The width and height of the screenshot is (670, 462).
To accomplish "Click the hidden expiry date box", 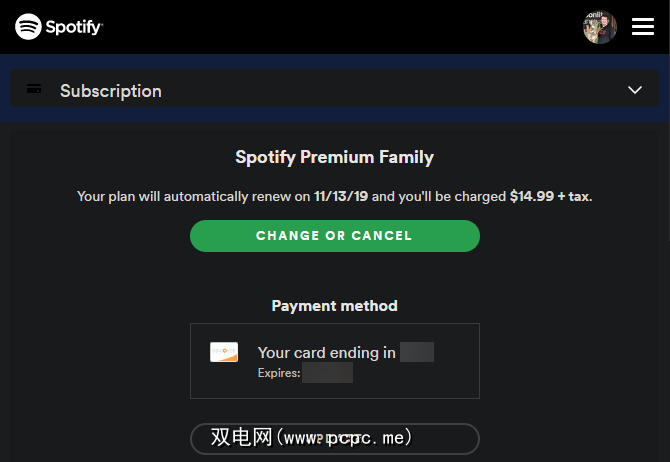I will tap(328, 373).
